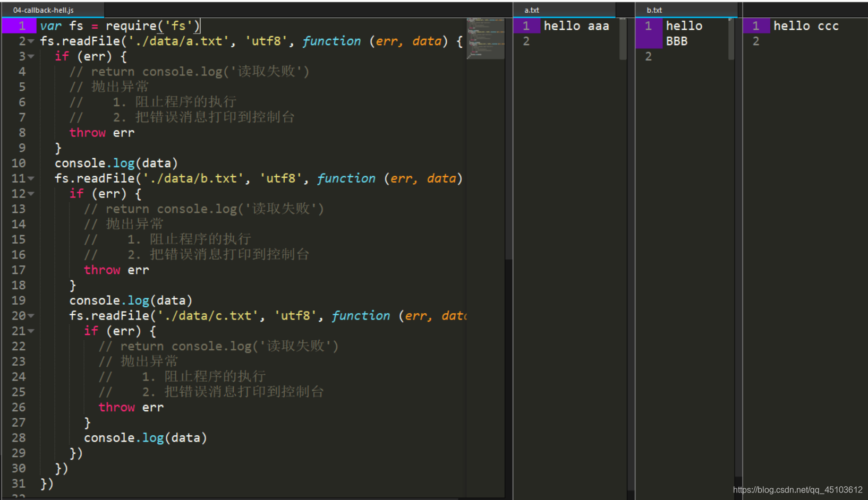Click 'hello ccc' text in rightmost pane

pos(806,25)
